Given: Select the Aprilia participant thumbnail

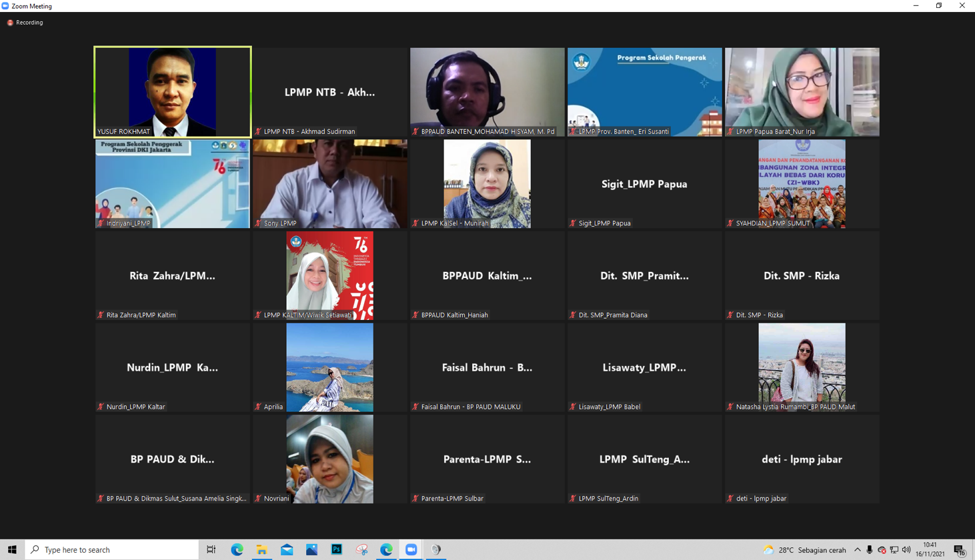Looking at the screenshot, I should tap(330, 367).
